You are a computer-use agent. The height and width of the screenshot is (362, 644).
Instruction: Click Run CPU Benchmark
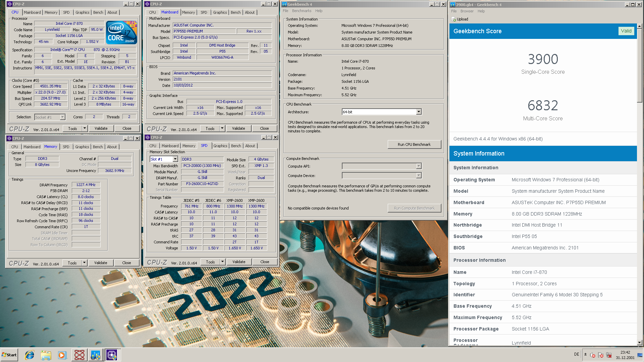click(414, 144)
